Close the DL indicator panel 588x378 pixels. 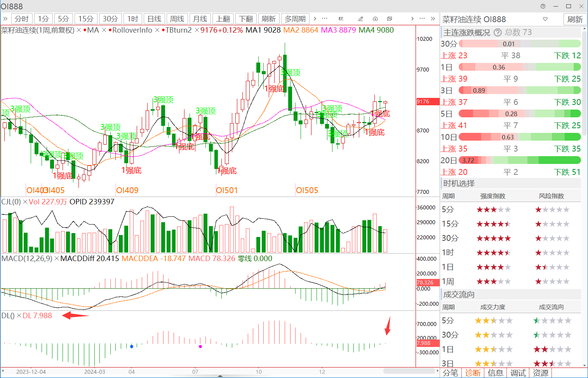[19, 316]
